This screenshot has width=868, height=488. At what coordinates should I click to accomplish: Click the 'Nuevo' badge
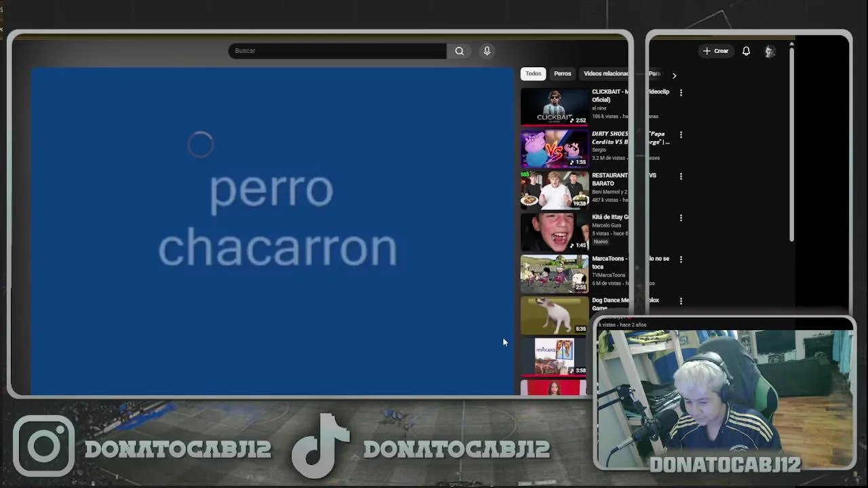[601, 242]
